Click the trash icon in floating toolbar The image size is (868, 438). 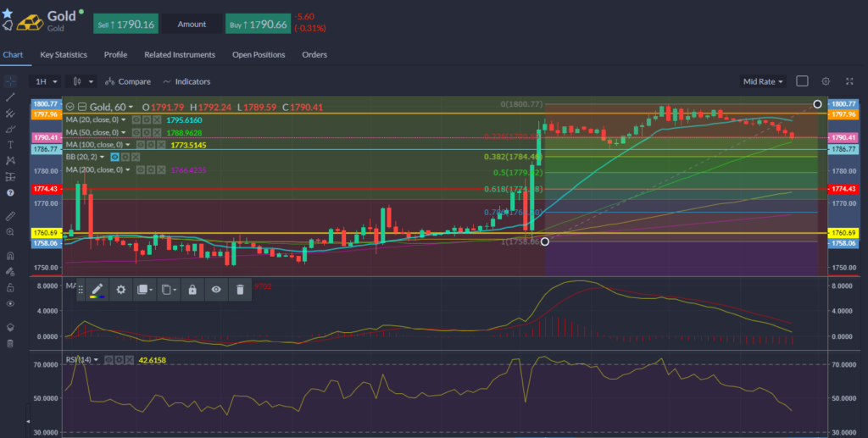coord(240,290)
